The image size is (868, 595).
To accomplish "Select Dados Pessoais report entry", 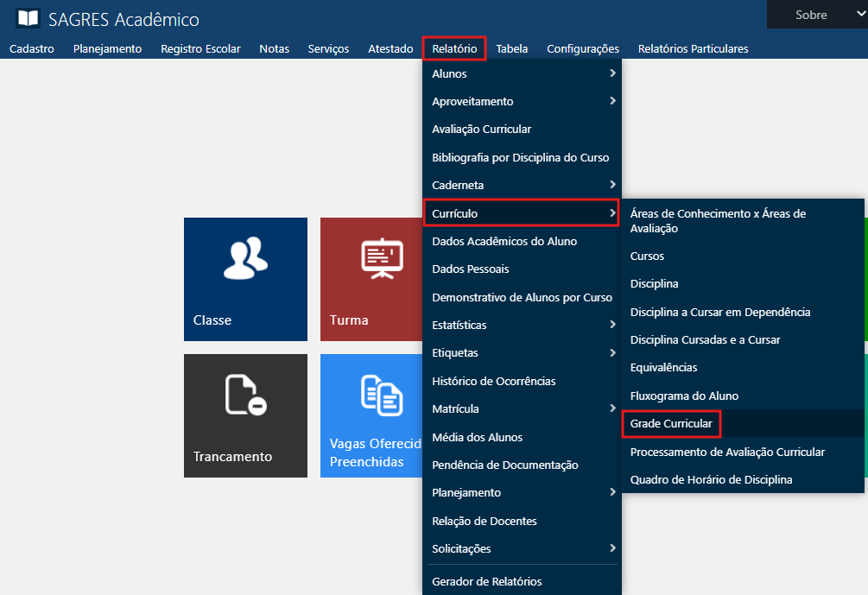I will (470, 269).
